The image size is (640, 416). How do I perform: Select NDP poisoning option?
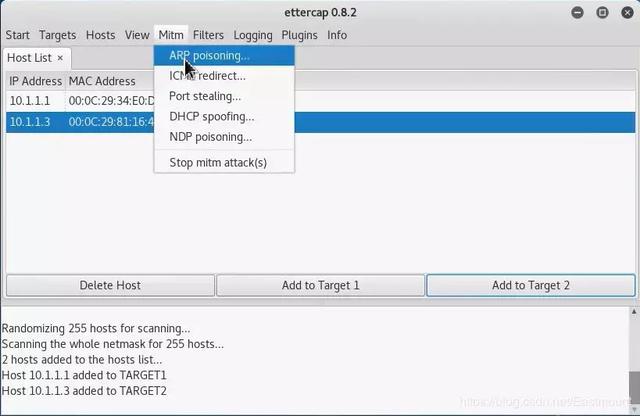pos(224,137)
